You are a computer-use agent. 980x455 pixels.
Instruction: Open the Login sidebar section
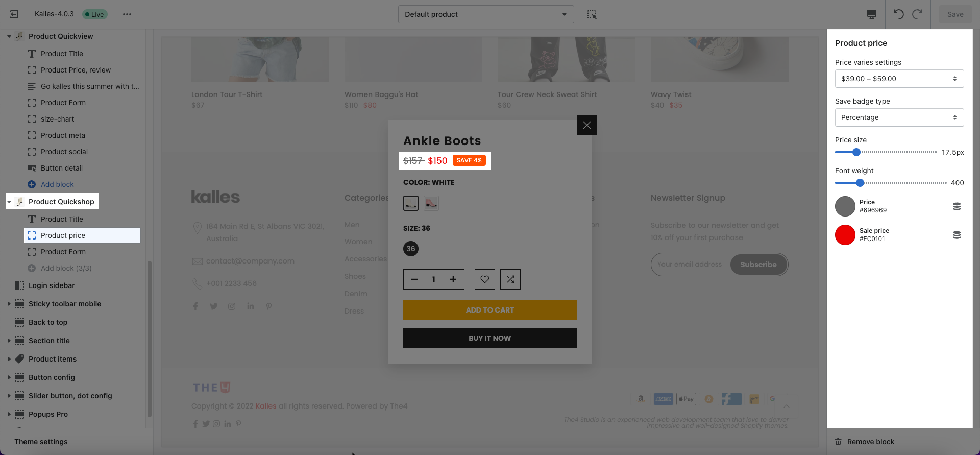[x=52, y=285]
